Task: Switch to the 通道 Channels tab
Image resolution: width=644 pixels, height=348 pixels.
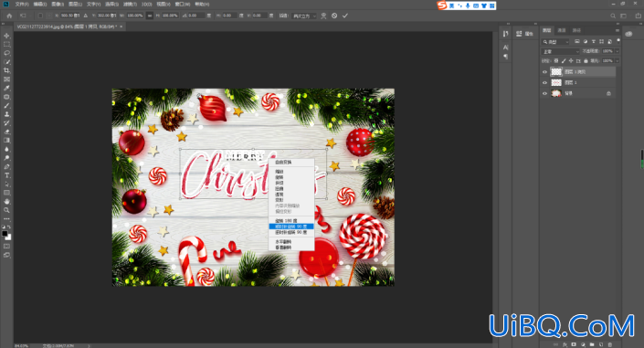Action: coord(562,30)
